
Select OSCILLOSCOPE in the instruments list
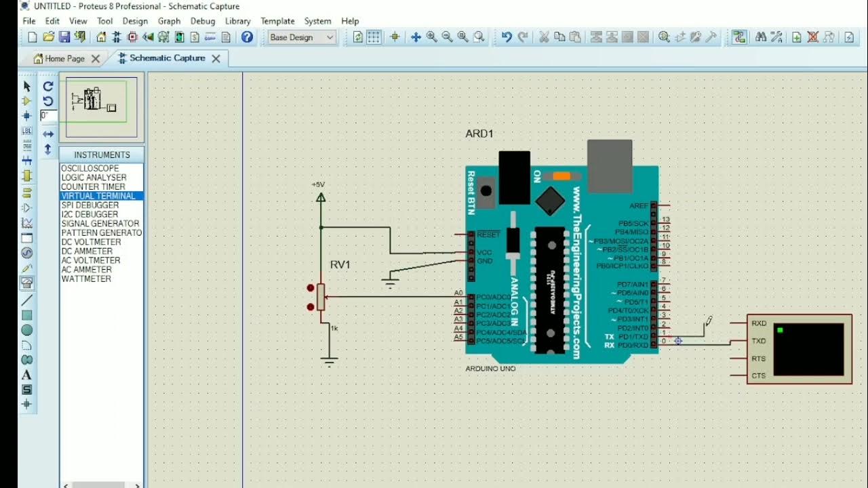point(102,168)
